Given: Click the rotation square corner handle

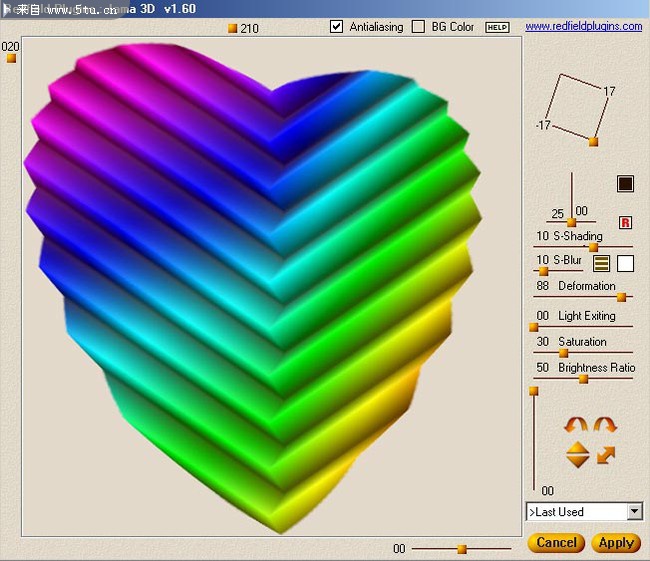Looking at the screenshot, I should (593, 142).
